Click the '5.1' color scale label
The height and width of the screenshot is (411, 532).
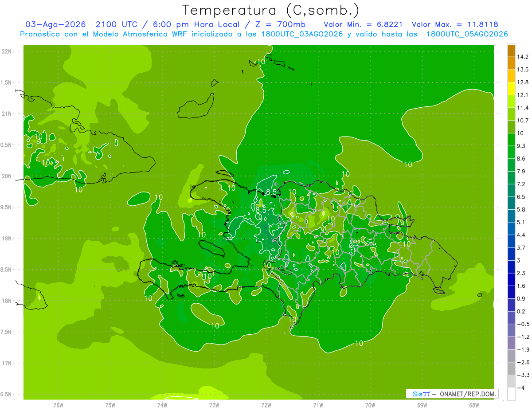click(521, 222)
